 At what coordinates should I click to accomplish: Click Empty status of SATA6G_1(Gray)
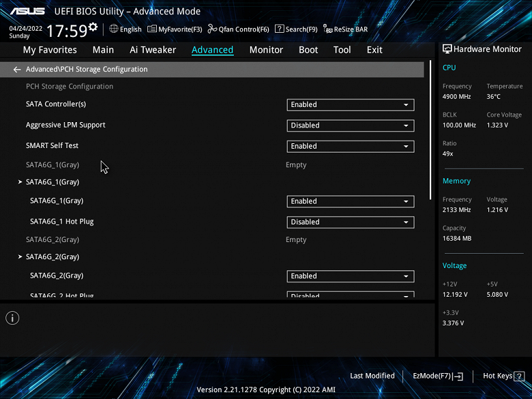tap(296, 165)
